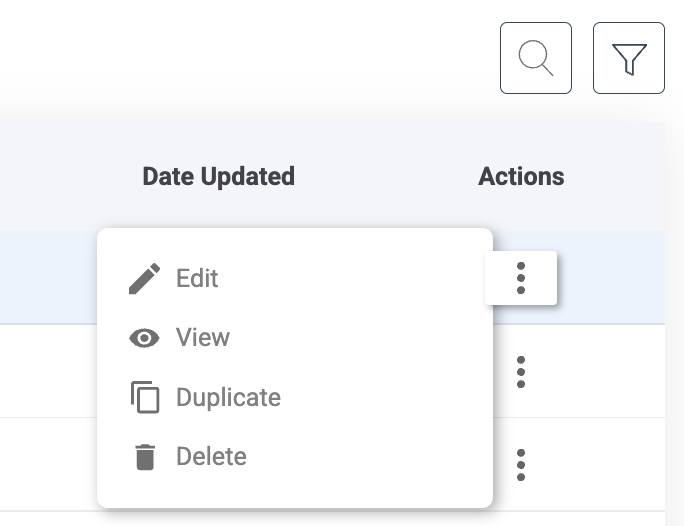Select the third table row
684x526 pixels.
pos(50,464)
